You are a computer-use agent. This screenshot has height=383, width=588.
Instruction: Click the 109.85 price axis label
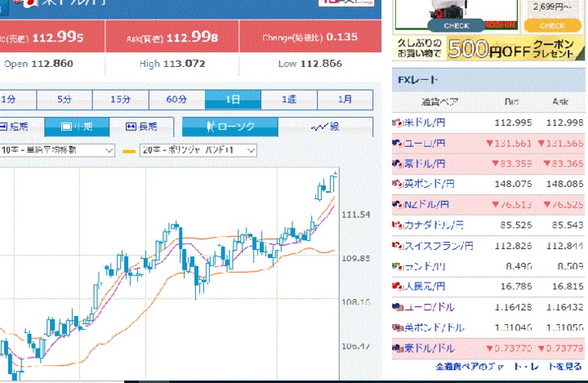click(356, 258)
